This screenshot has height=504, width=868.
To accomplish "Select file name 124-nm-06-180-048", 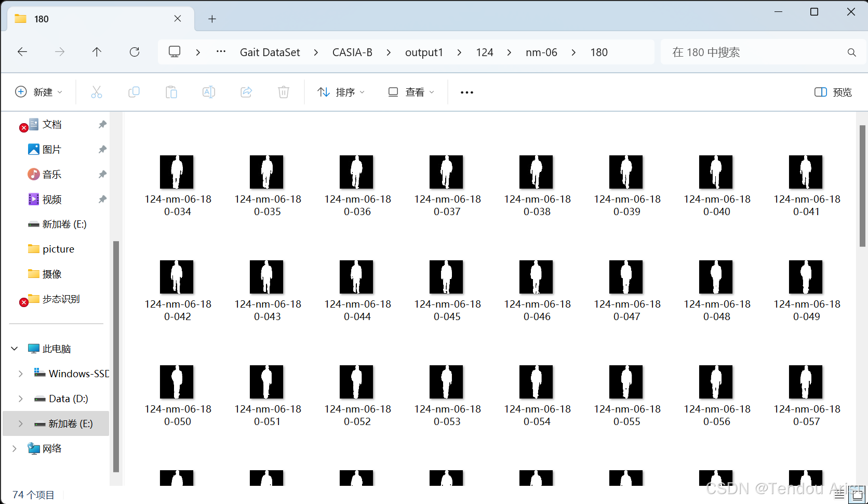I will (717, 310).
